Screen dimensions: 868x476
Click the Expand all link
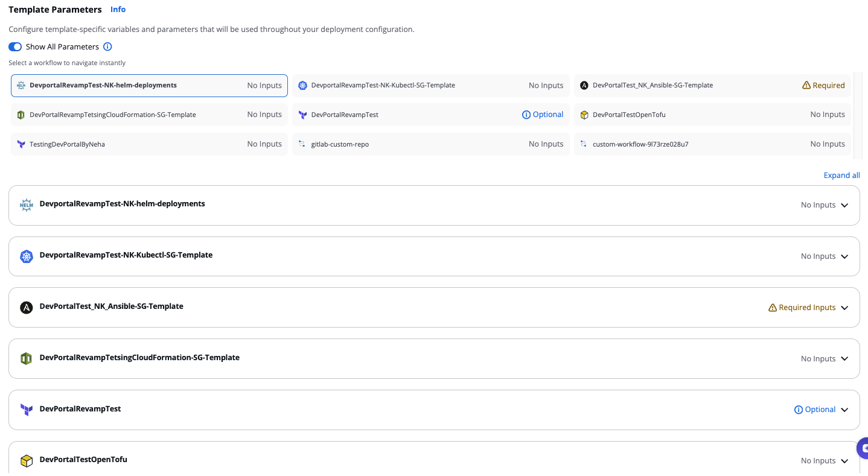pyautogui.click(x=841, y=176)
